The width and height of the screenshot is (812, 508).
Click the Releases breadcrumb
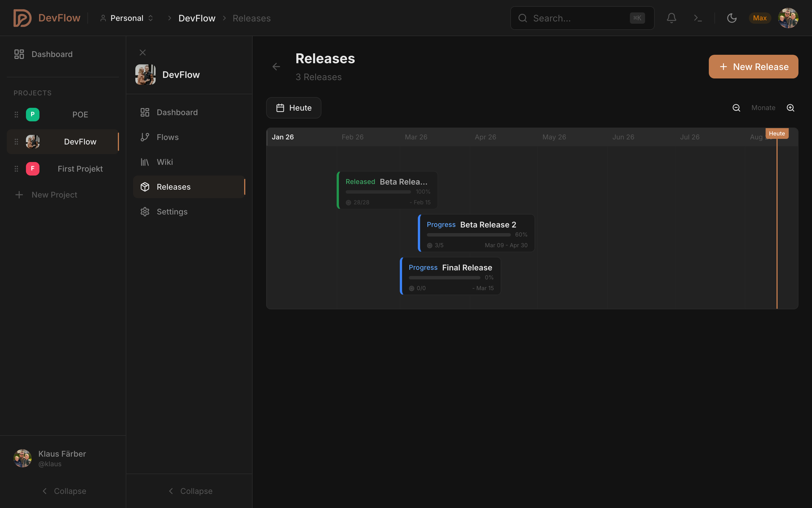tap(252, 18)
